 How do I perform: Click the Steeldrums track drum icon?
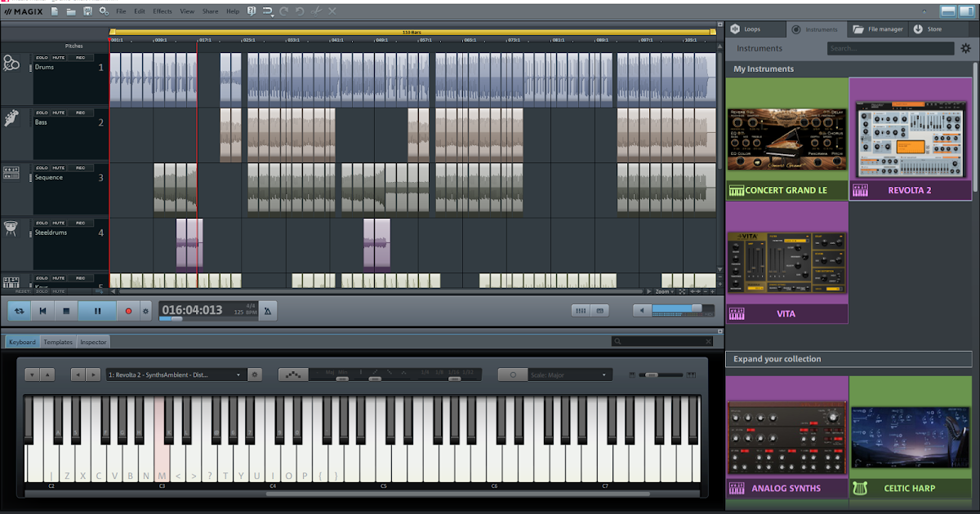pos(11,228)
